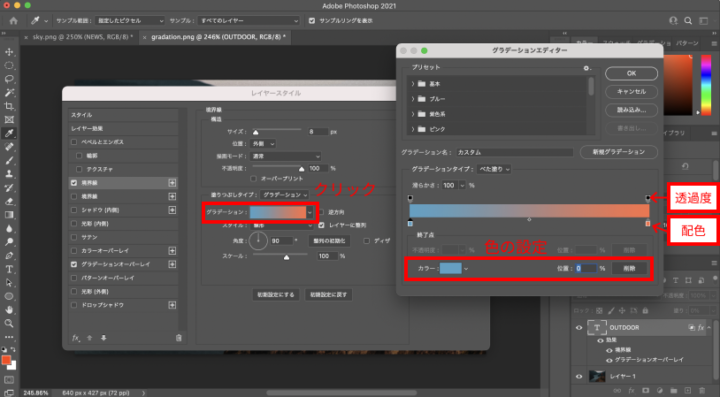
Task: Click the OK button in gradient editor
Action: pos(631,73)
